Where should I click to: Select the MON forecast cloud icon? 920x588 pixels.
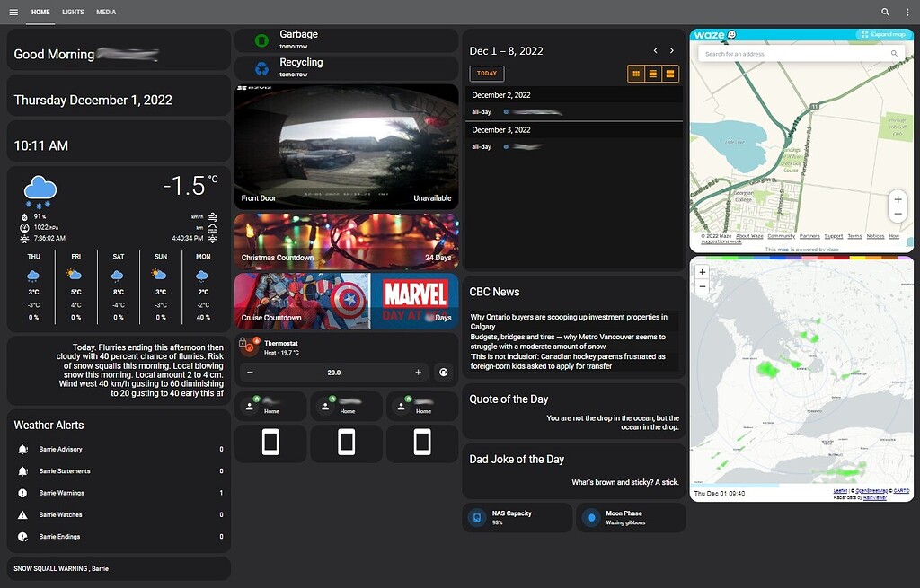202,275
